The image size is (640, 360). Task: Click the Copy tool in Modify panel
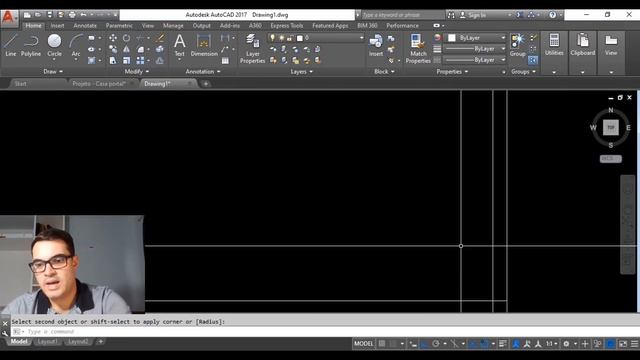113,49
